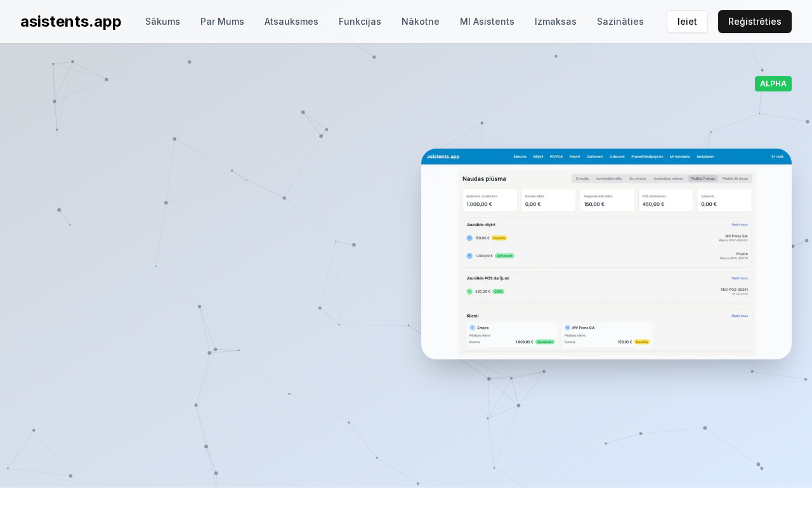Click the green ALPHA badge
This screenshot has height=508, width=812.
[x=773, y=84]
